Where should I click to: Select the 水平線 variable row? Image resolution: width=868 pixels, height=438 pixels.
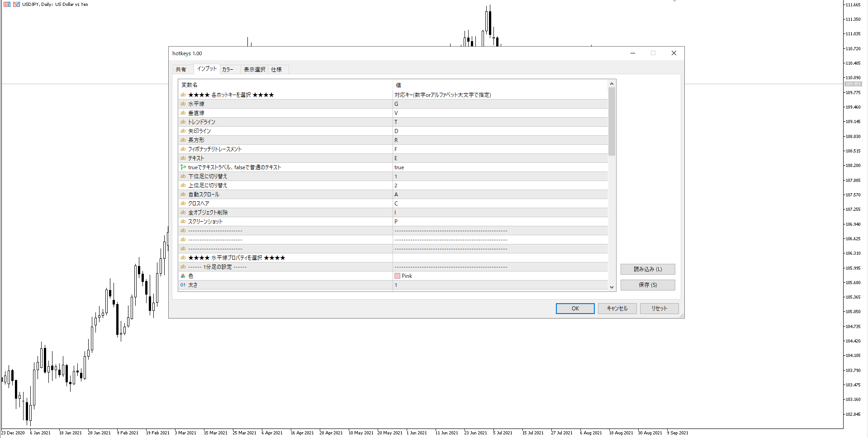(285, 104)
